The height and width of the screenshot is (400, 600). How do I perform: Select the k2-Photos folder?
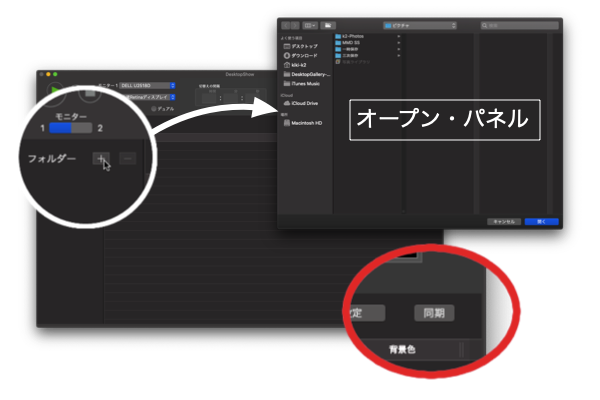click(x=355, y=37)
